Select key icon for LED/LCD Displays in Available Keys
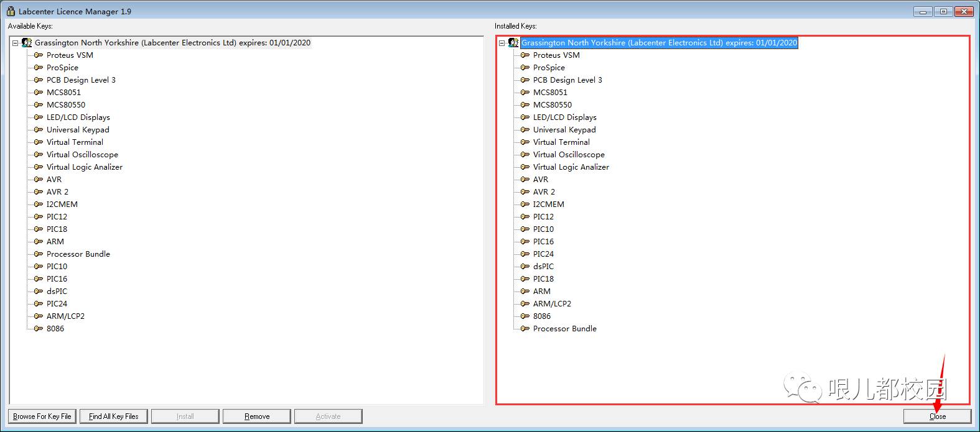 point(39,117)
